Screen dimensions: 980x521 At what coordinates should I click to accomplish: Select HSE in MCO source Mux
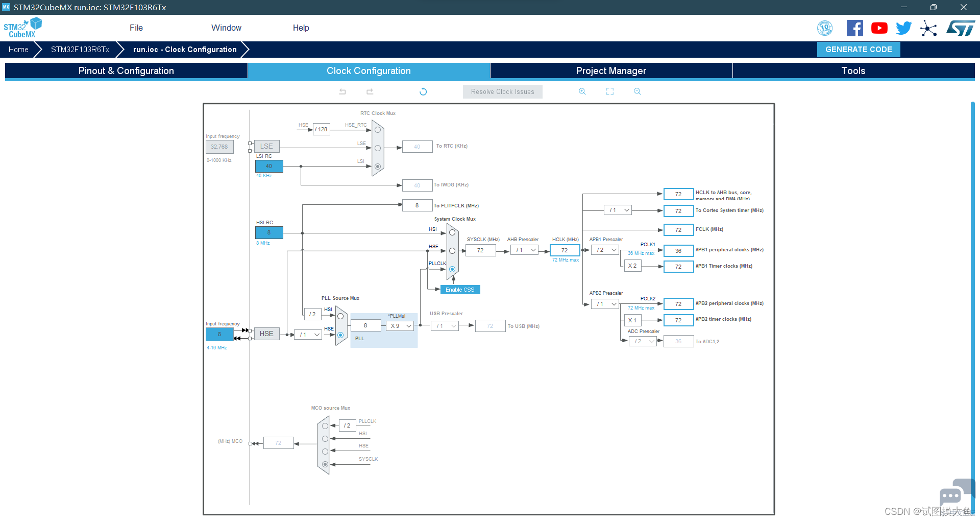click(x=325, y=451)
